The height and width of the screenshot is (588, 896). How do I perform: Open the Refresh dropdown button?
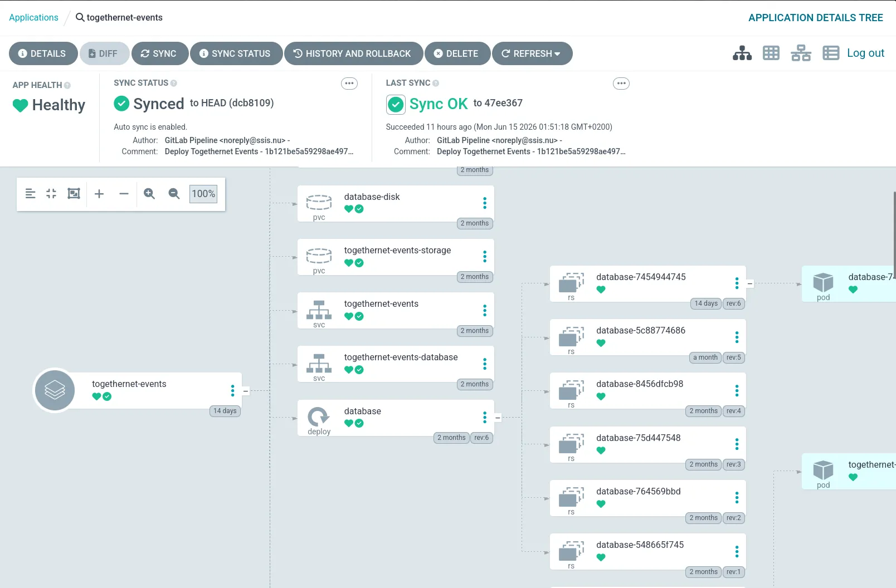tap(532, 53)
